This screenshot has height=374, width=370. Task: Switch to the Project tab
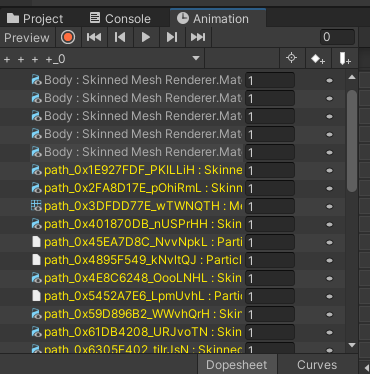pos(35,19)
